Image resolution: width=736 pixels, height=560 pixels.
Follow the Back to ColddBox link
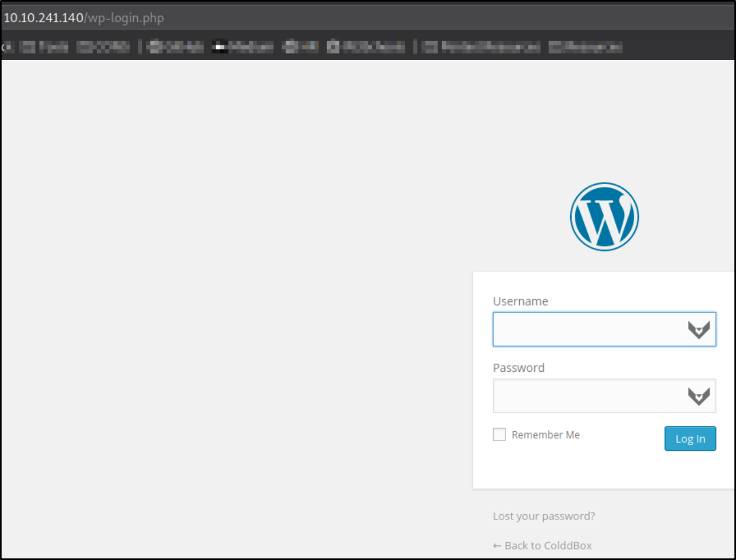[x=542, y=545]
